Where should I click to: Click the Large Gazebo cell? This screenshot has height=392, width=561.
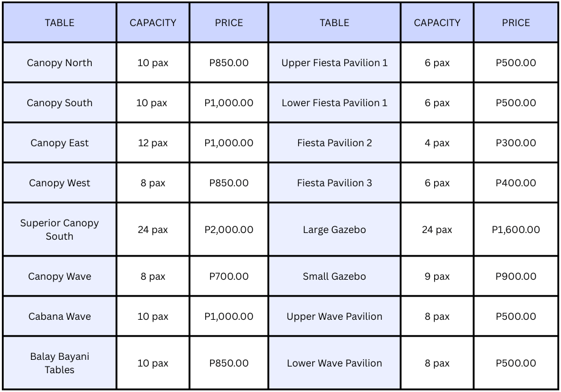[334, 229]
